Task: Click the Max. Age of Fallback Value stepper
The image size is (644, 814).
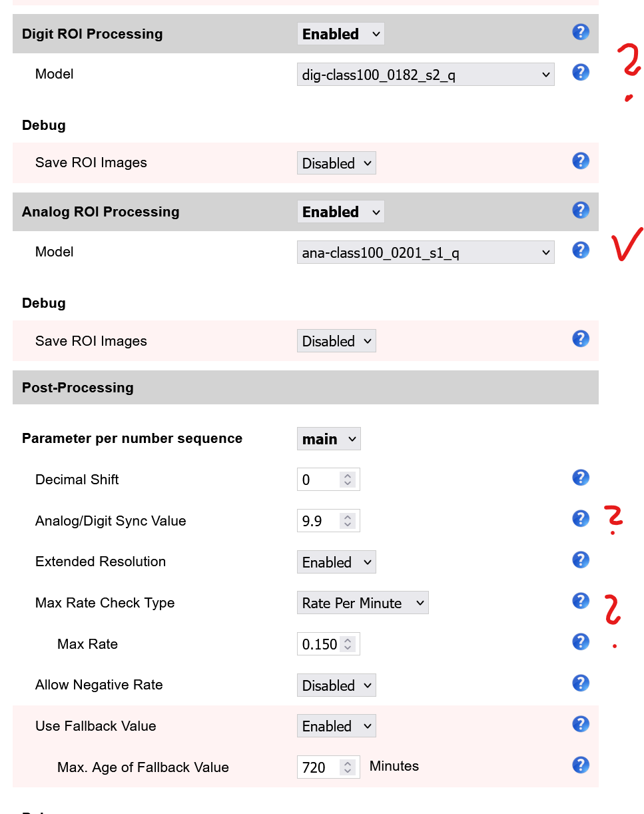Action: point(348,767)
